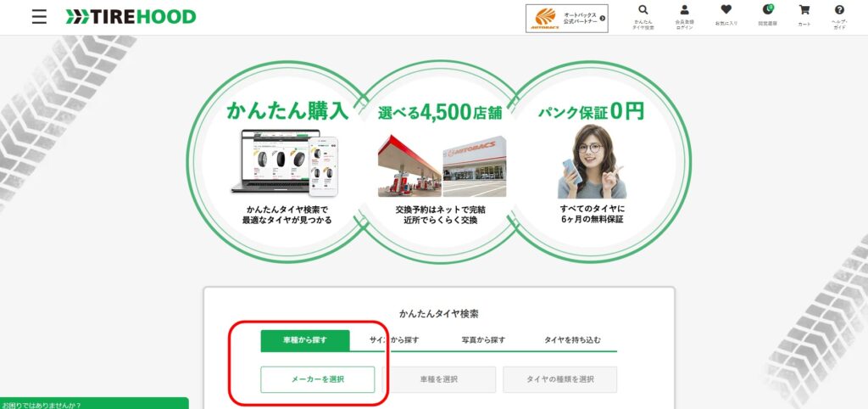Open the タイヤの種類を選択 dropdown

click(x=559, y=379)
